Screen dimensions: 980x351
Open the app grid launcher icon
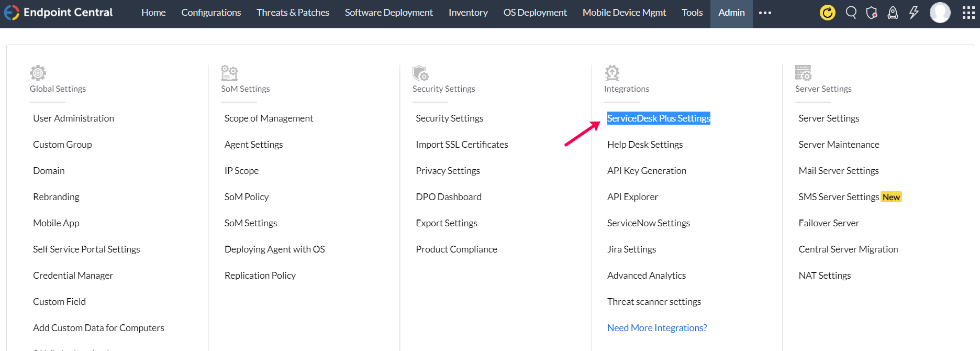pyautogui.click(x=968, y=13)
